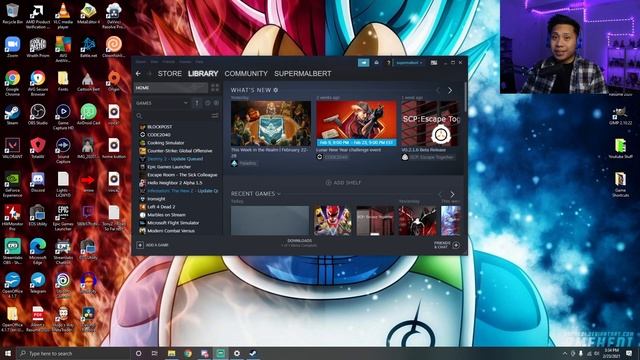Open Friends & Chat label
This screenshot has height=360, width=640.
pos(442,245)
